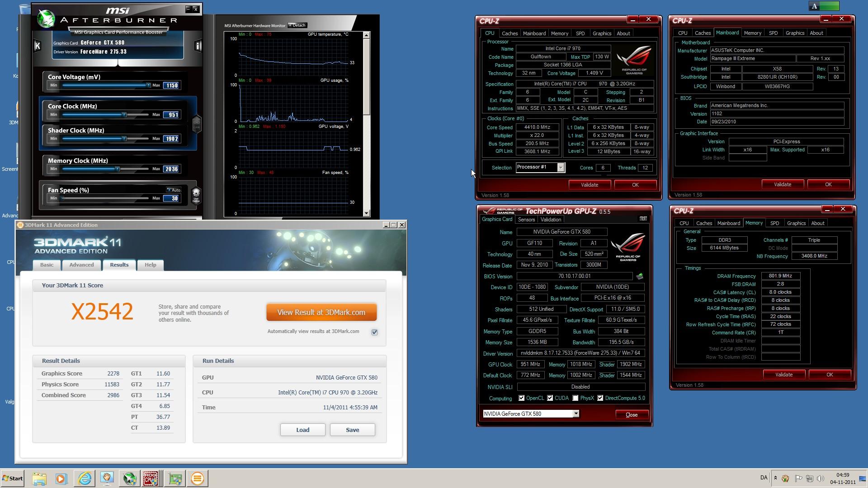The height and width of the screenshot is (488, 868).
Task: Click Save button in Run Details
Action: coord(352,430)
